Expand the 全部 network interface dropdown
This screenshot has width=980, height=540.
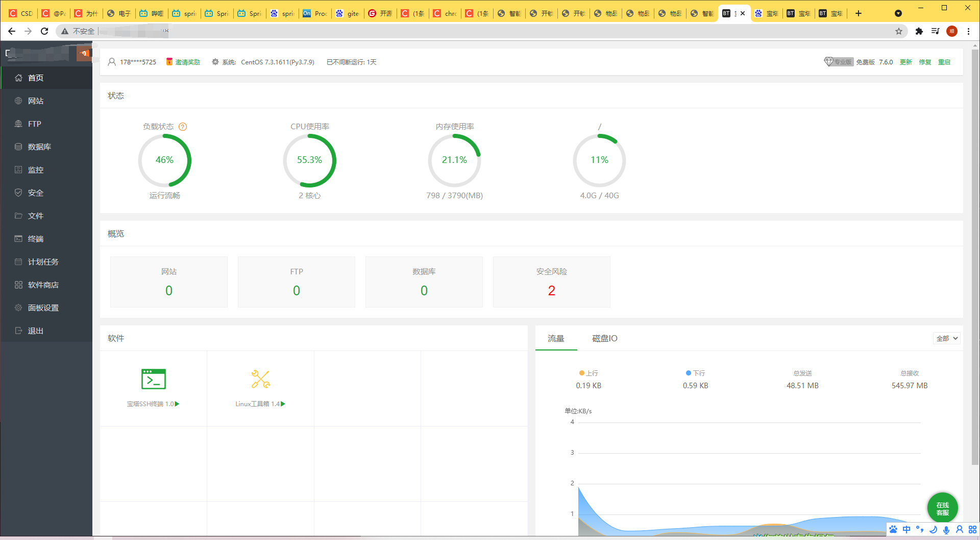(947, 338)
